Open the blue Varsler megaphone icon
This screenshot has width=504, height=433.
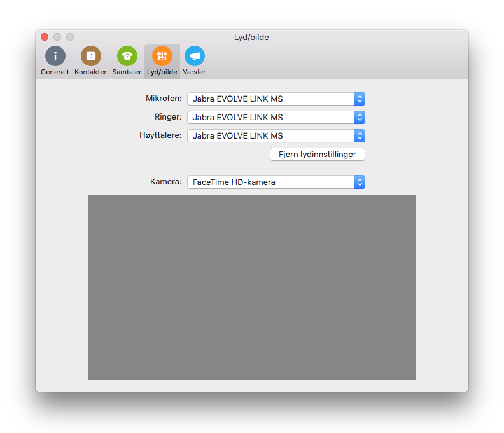195,56
